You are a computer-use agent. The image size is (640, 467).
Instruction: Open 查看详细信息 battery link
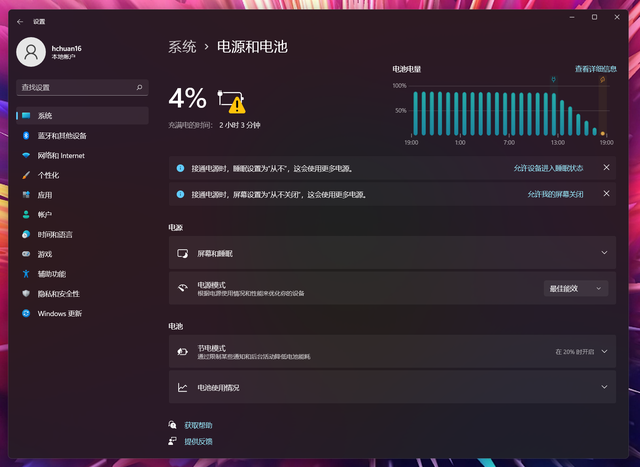click(x=596, y=69)
